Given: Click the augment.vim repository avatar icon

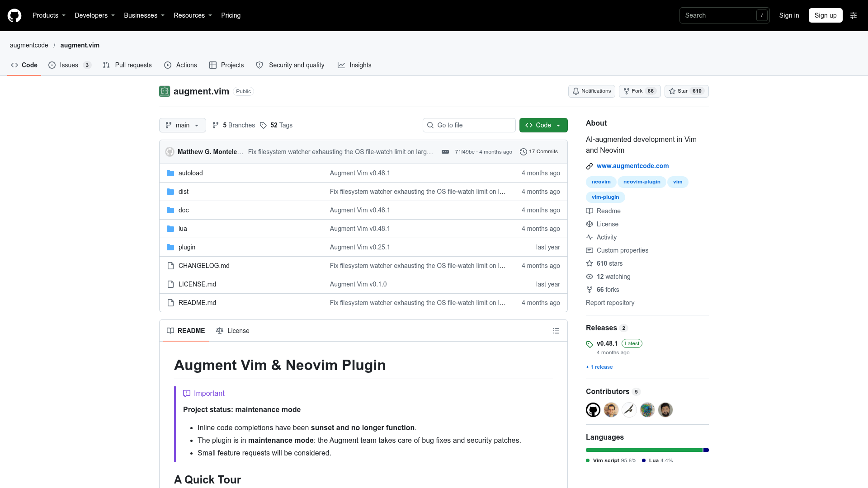Looking at the screenshot, I should 165,91.
